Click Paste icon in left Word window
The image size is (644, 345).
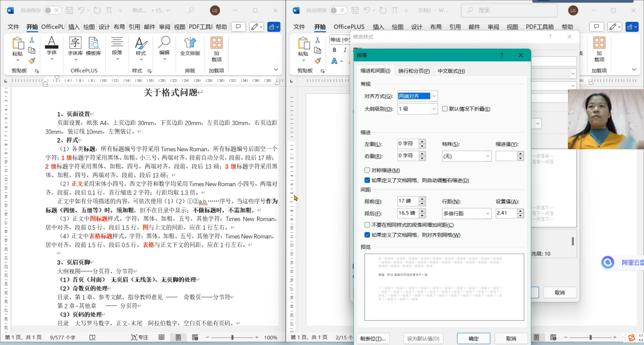[x=18, y=44]
